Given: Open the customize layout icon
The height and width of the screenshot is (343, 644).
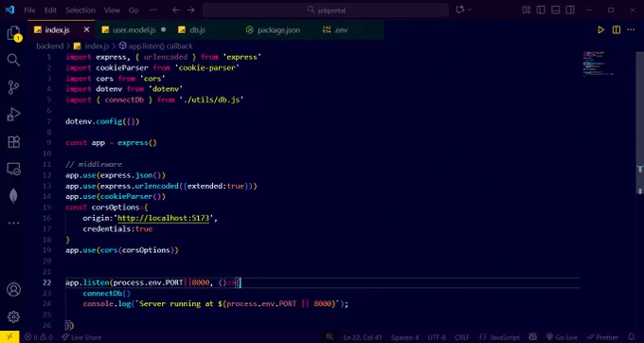Looking at the screenshot, I should [x=527, y=9].
